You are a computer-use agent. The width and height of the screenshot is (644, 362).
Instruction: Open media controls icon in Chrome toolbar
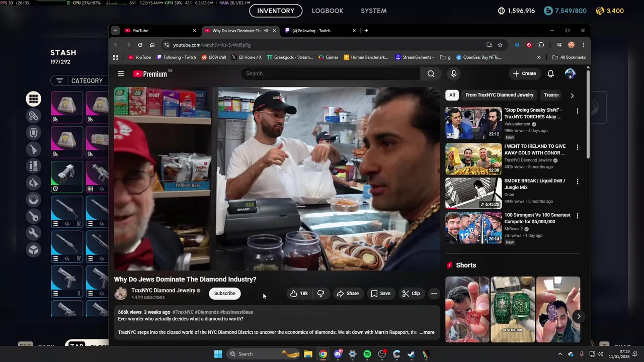[559, 45]
